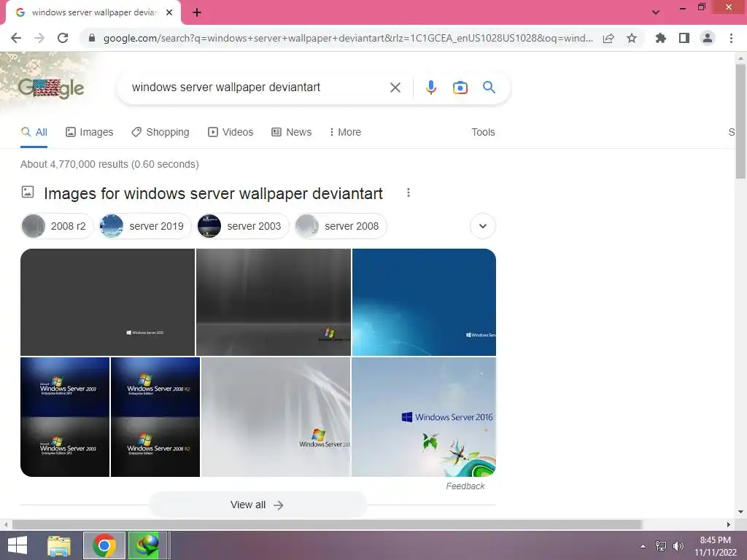This screenshot has width=747, height=560.
Task: Open light gray Windows Server wallpaper thumbnail
Action: click(276, 416)
